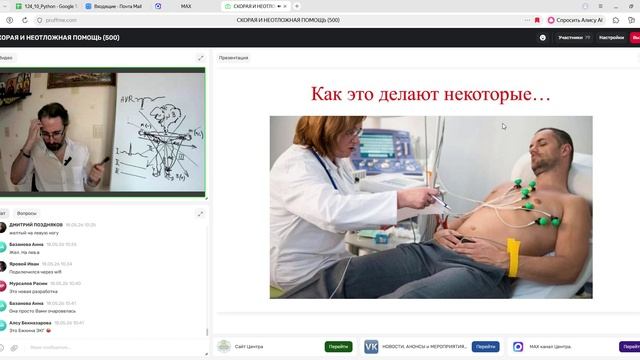Close the active webinar browser tab

coord(285,6)
